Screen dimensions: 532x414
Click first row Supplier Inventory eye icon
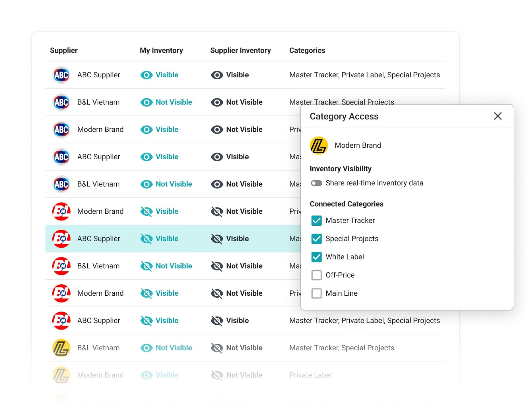(x=217, y=75)
